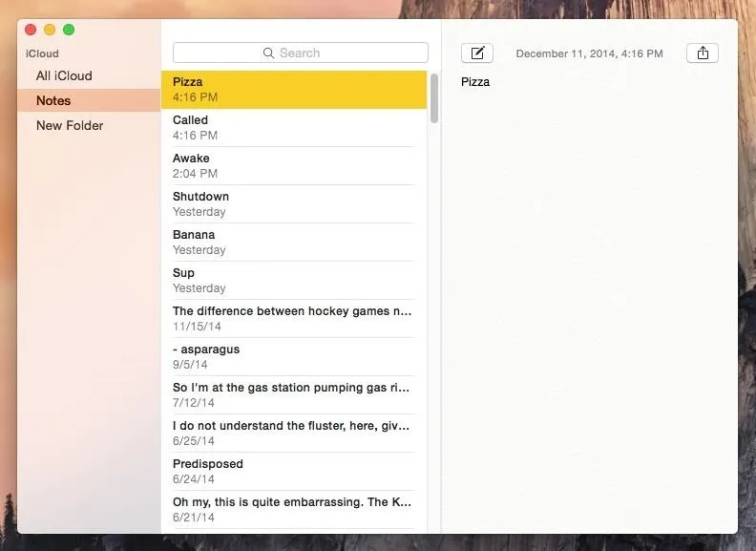Open the Sup note
This screenshot has width=756, height=551.
tap(294, 280)
